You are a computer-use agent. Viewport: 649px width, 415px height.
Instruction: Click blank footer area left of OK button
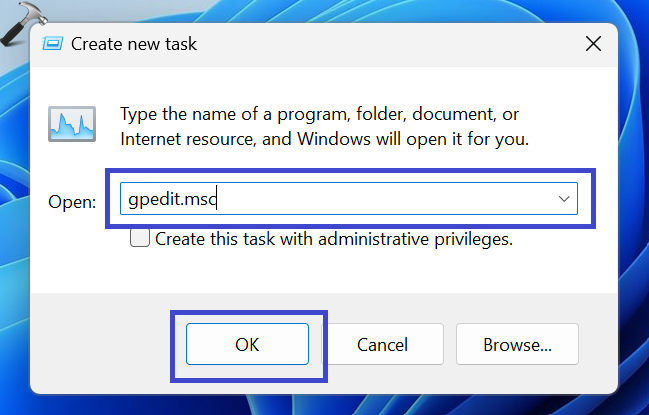coord(100,345)
